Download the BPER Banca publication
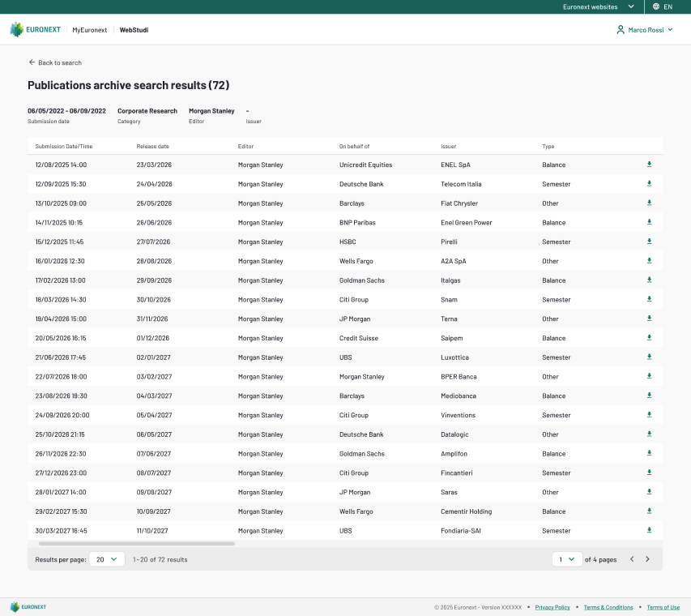Screen dimensions: 691x616 [x=649, y=376]
